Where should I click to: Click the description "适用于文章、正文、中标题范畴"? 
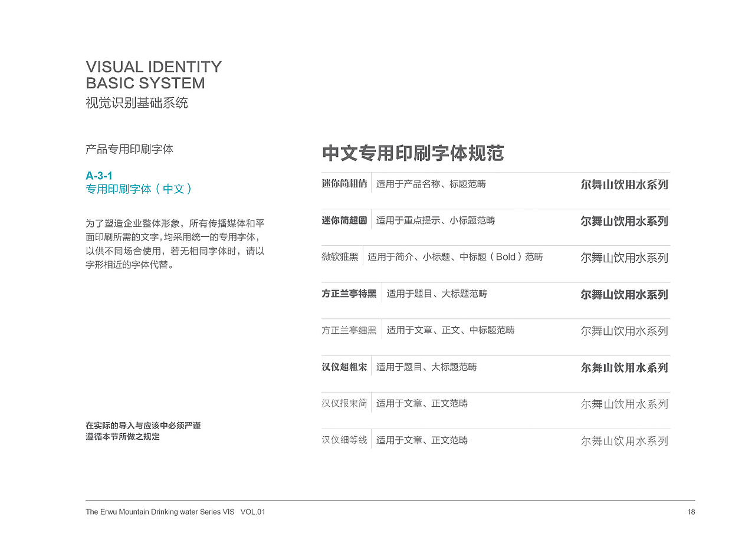click(x=451, y=330)
